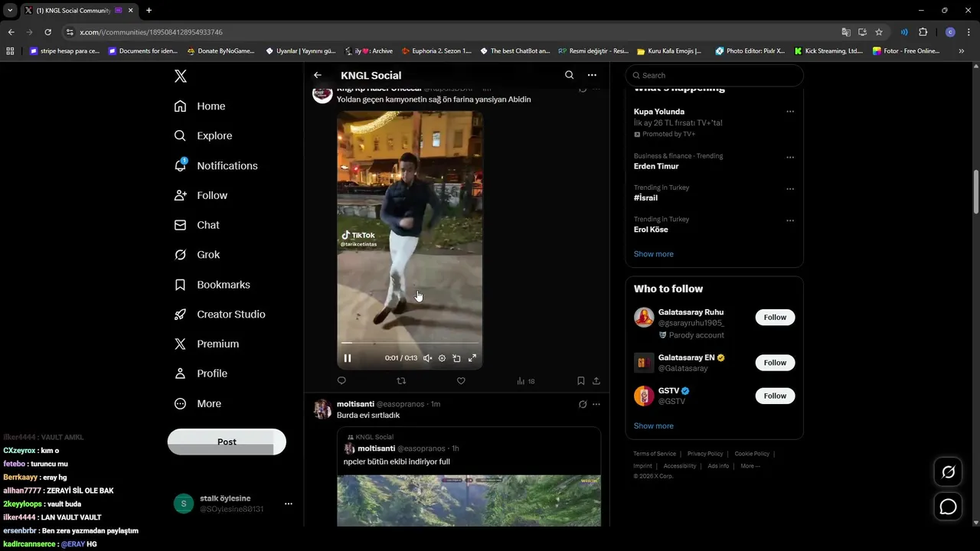Open a new browser tab
The image size is (980, 551).
[x=149, y=11]
